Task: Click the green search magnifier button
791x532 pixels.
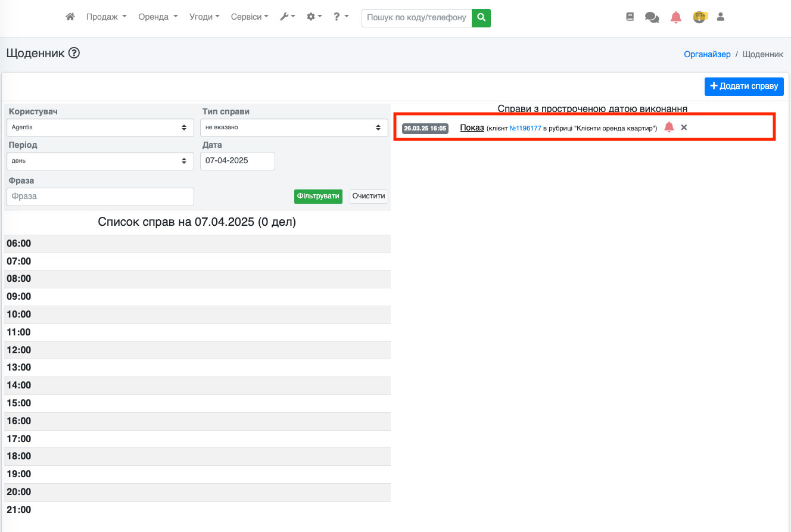Action: [481, 18]
